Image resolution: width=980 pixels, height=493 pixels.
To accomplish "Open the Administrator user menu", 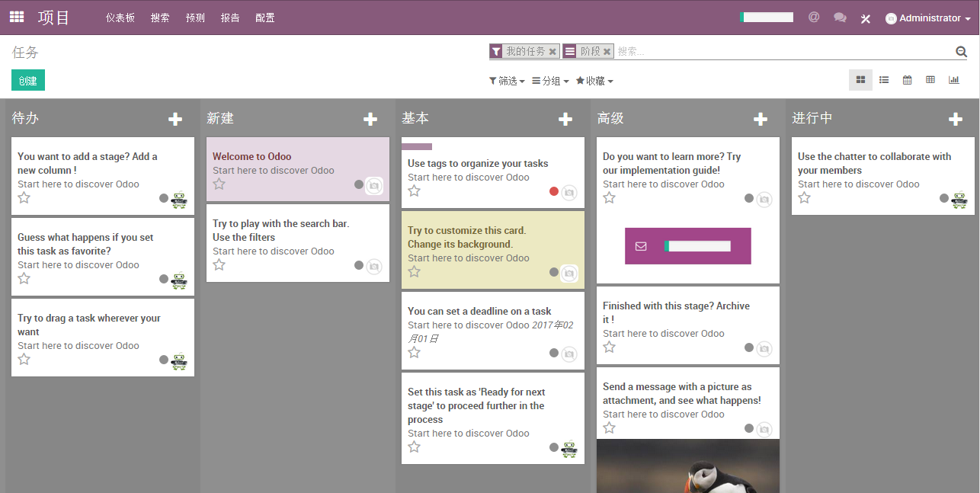I will click(x=928, y=18).
